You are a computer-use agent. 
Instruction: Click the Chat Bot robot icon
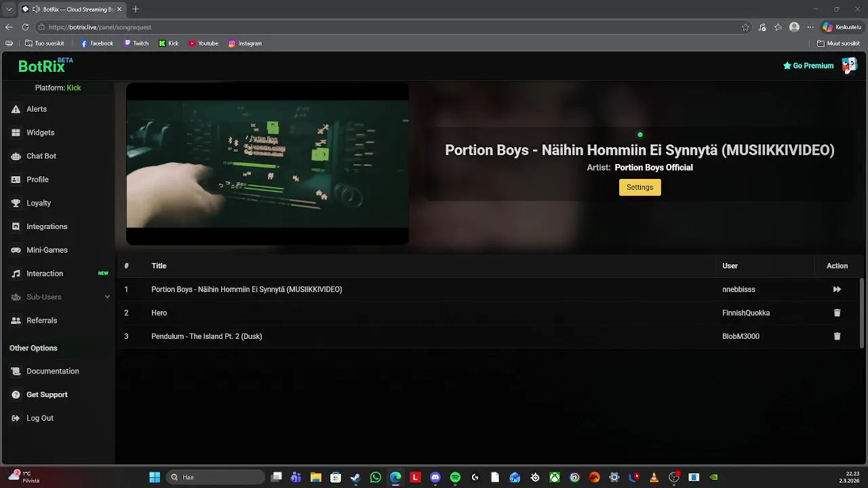pos(16,156)
